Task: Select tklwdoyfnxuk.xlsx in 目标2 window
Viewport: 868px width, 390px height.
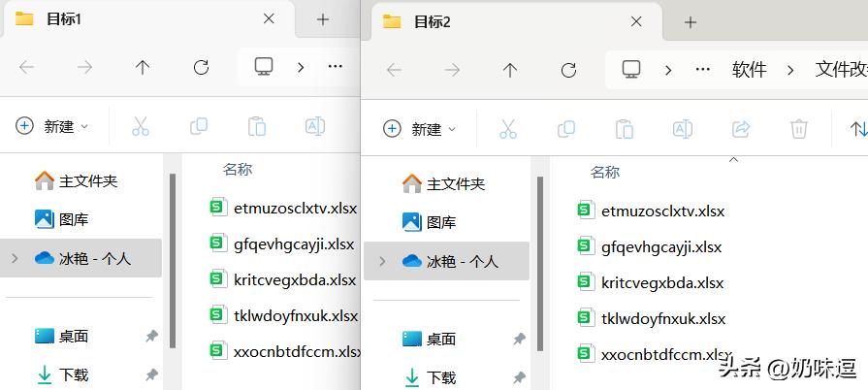Action: click(651, 318)
